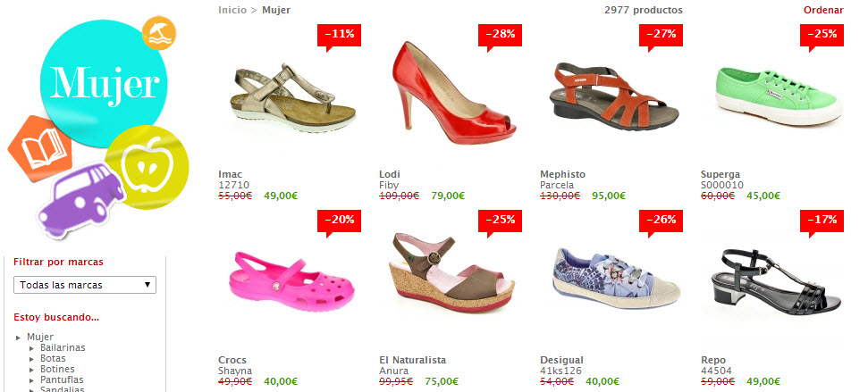The image size is (868, 392).
Task: Click the -25% badge on Superga sneaker
Action: point(822,36)
